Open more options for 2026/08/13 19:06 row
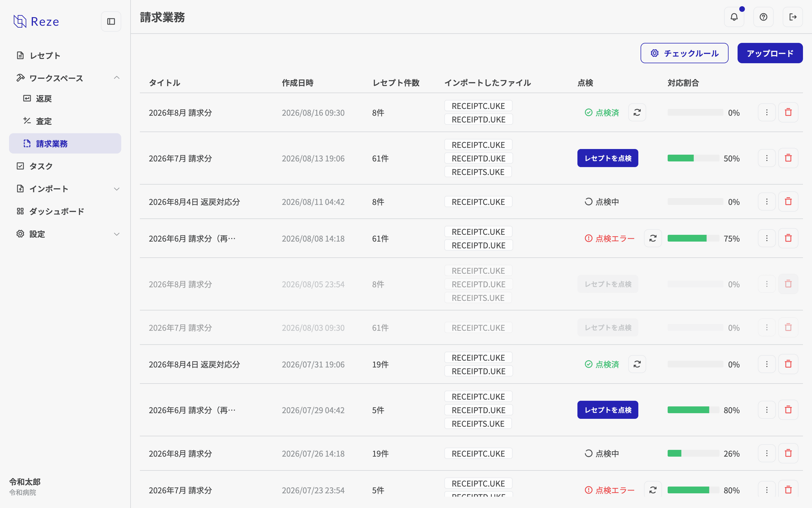 pos(767,158)
